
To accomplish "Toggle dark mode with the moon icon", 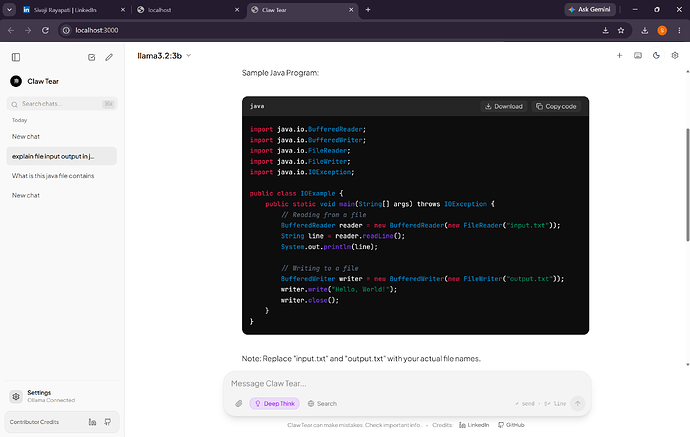I will click(656, 55).
